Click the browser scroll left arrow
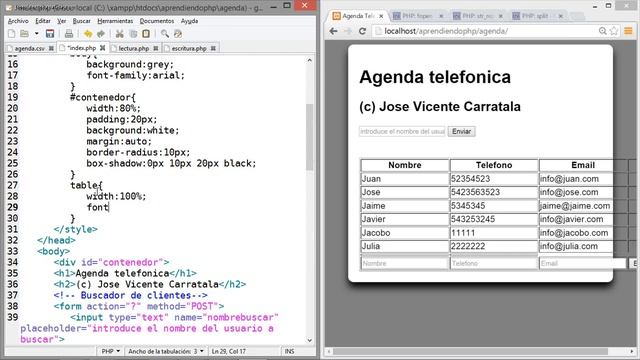Image resolution: width=640 pixels, height=360 pixels. coord(329,351)
